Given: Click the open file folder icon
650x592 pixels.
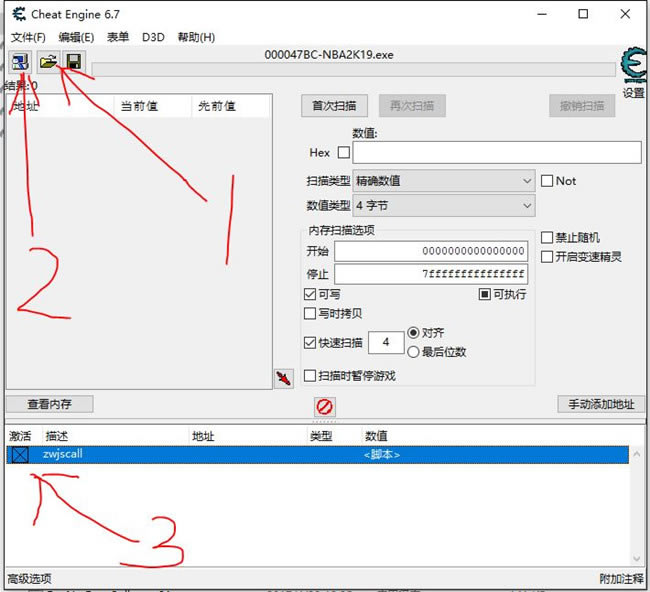Looking at the screenshot, I should point(48,62).
